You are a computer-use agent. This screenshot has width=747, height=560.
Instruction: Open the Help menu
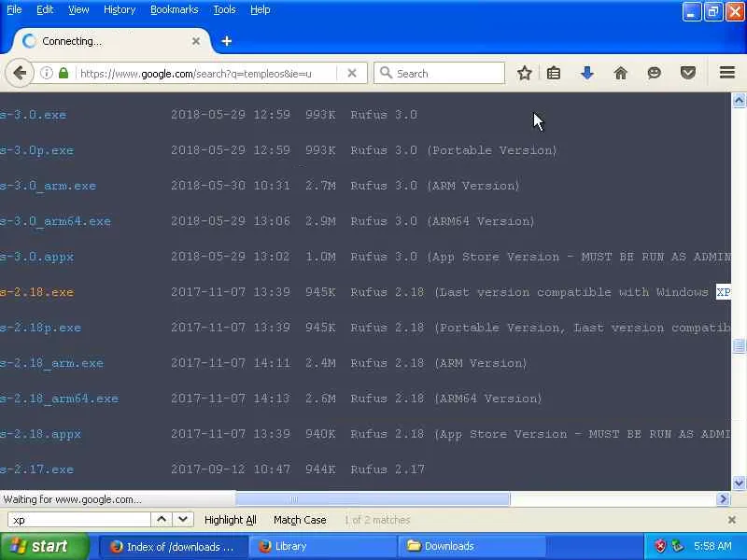click(x=261, y=9)
